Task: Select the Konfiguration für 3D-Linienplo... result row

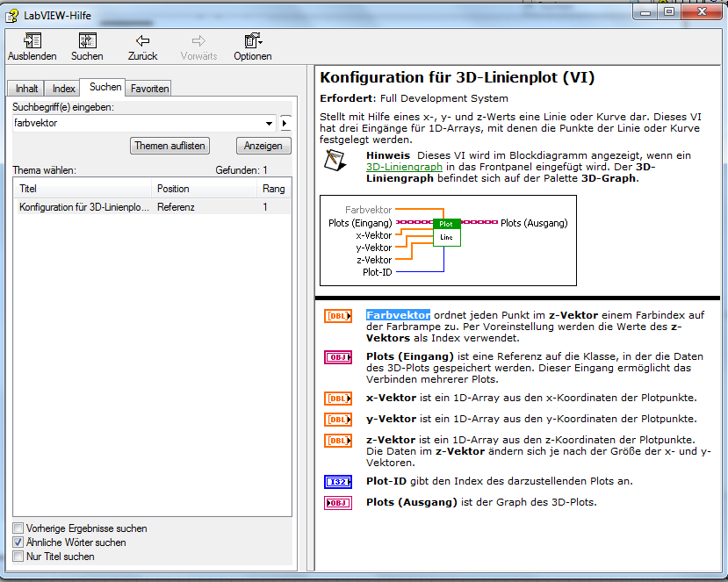Action: click(152, 207)
